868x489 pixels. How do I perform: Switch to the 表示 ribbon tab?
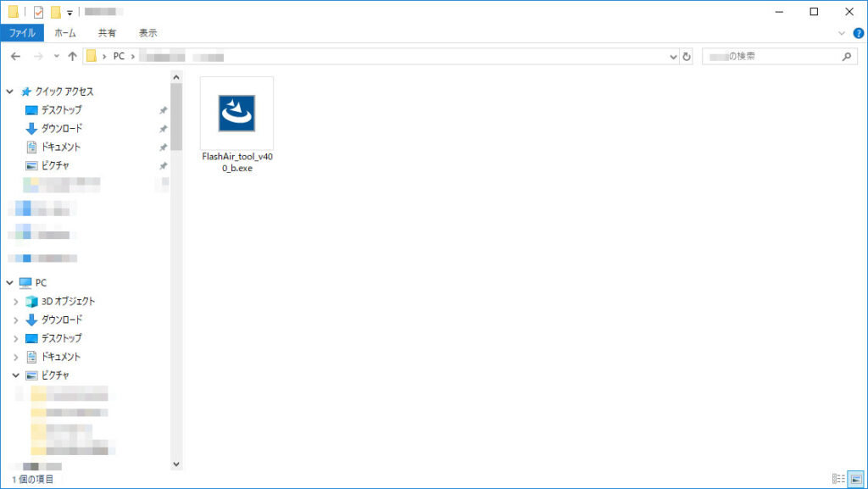point(147,33)
